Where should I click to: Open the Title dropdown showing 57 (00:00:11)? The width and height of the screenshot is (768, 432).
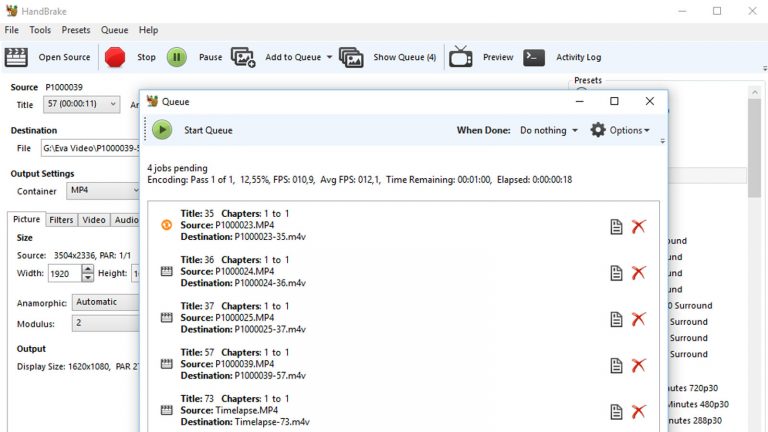coord(81,104)
